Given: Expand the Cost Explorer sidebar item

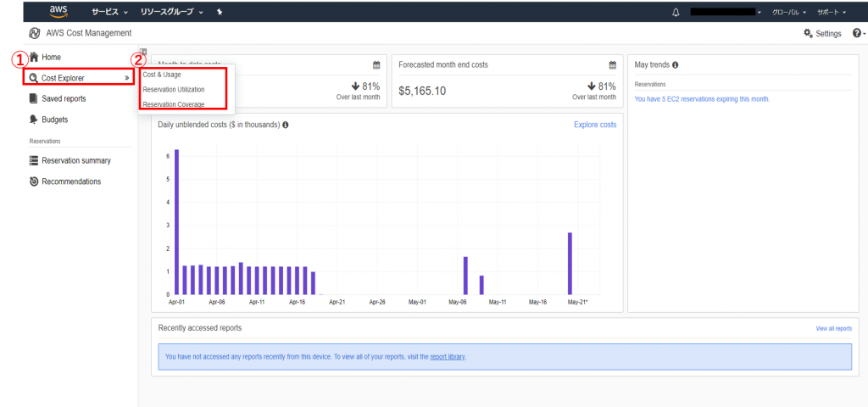Looking at the screenshot, I should pos(79,78).
